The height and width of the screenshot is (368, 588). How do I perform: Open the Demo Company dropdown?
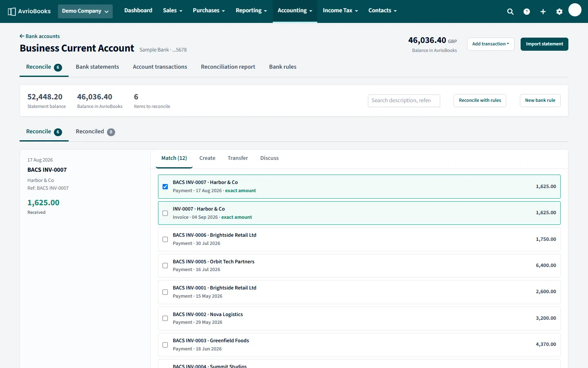(85, 11)
